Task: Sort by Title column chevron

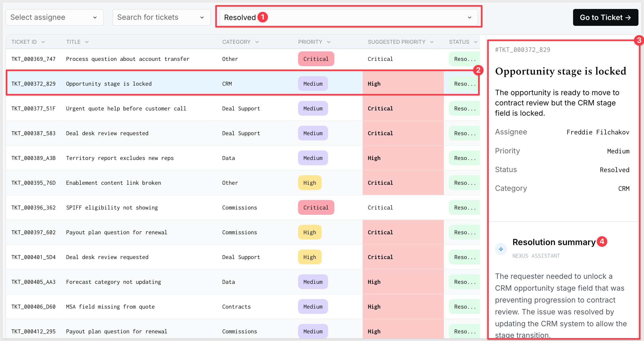Action: tap(87, 42)
